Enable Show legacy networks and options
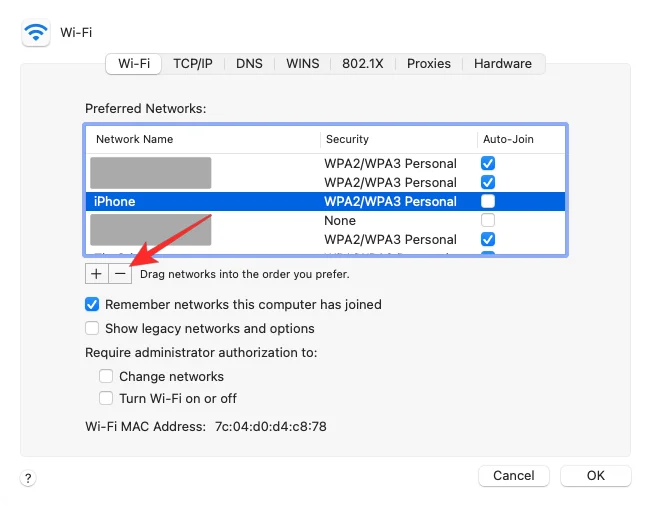 coord(92,328)
